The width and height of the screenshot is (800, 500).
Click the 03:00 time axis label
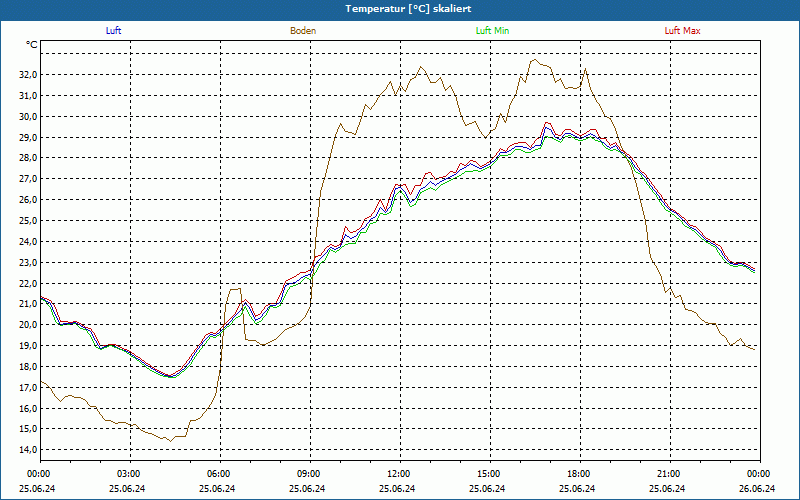click(x=128, y=474)
